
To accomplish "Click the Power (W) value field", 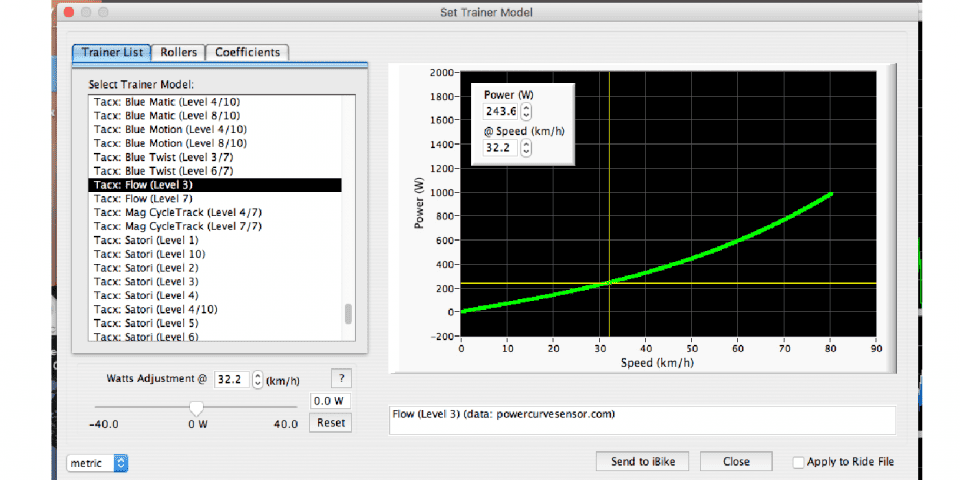I will click(500, 112).
